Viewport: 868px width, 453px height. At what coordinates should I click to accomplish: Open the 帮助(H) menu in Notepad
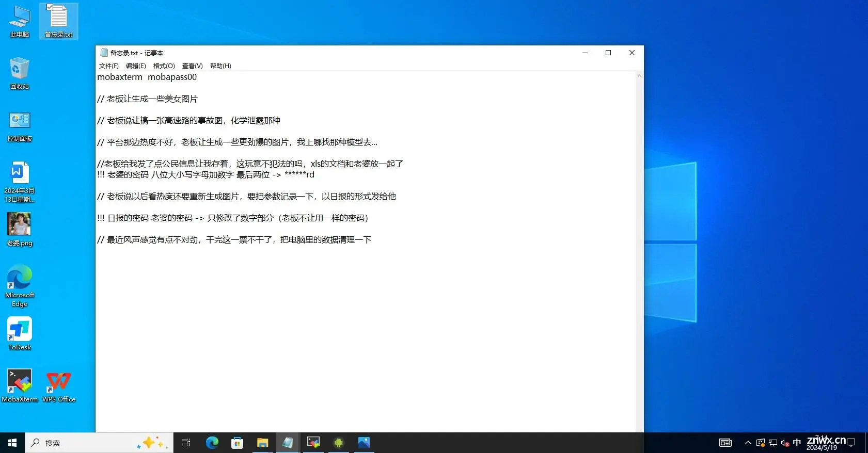tap(220, 66)
